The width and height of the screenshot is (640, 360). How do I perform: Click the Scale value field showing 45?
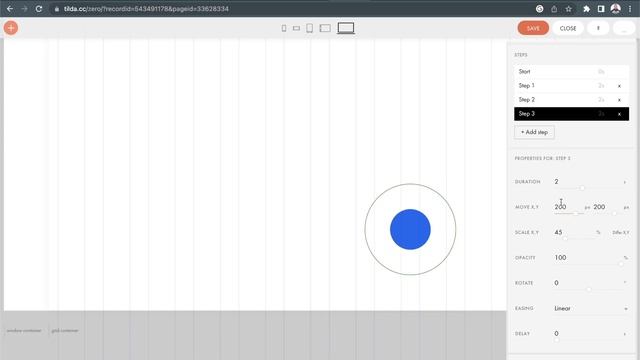(x=574, y=232)
